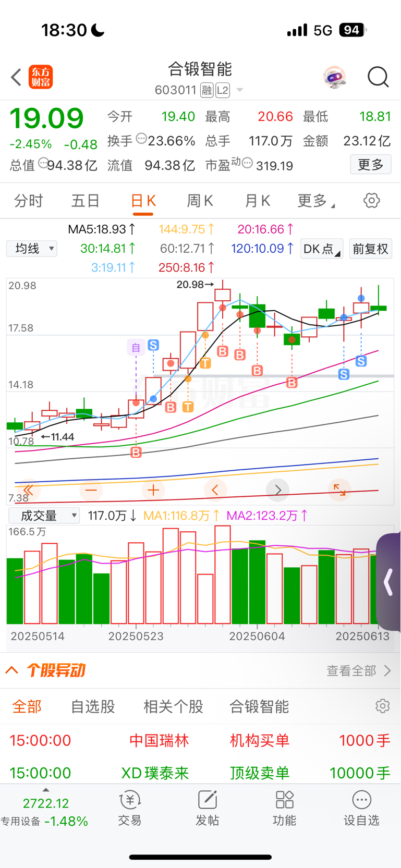Tap the stock price 19.09

pyautogui.click(x=47, y=118)
